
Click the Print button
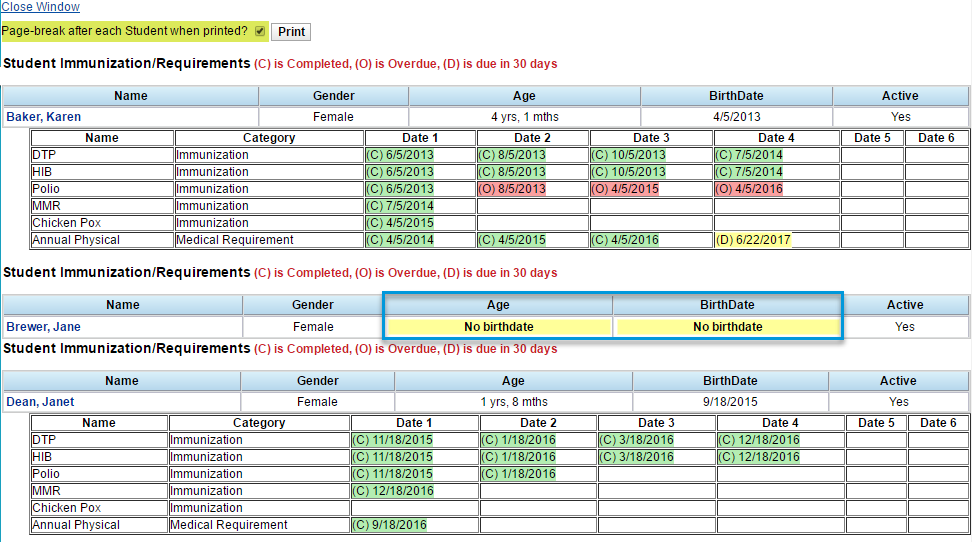point(291,32)
